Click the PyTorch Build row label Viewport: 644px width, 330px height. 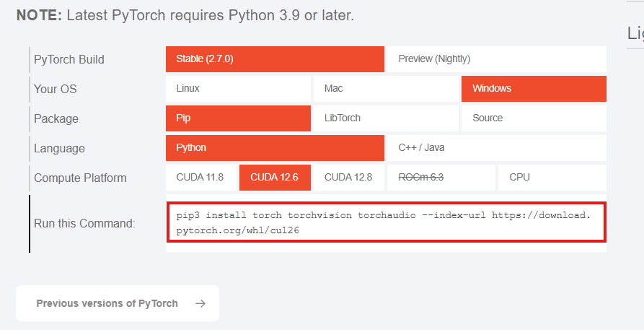69,59
